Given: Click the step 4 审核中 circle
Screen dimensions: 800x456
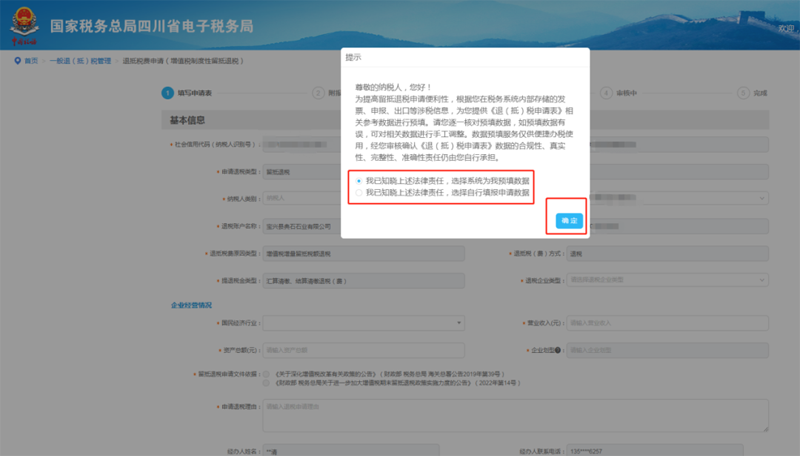Looking at the screenshot, I should (606, 91).
